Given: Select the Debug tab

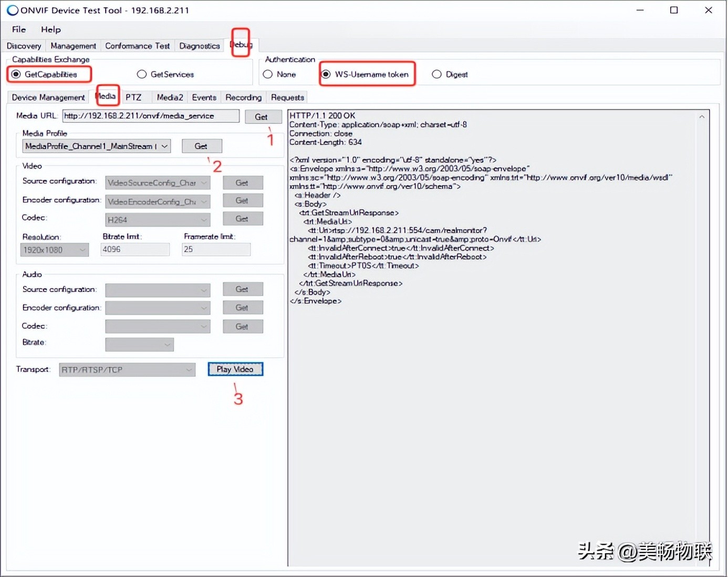Looking at the screenshot, I should (x=241, y=45).
